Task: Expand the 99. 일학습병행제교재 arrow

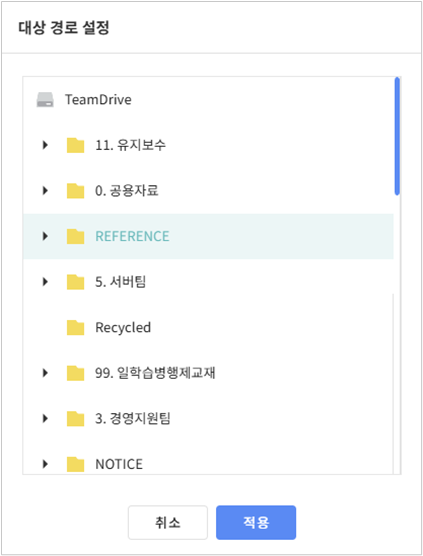Action: point(45,373)
